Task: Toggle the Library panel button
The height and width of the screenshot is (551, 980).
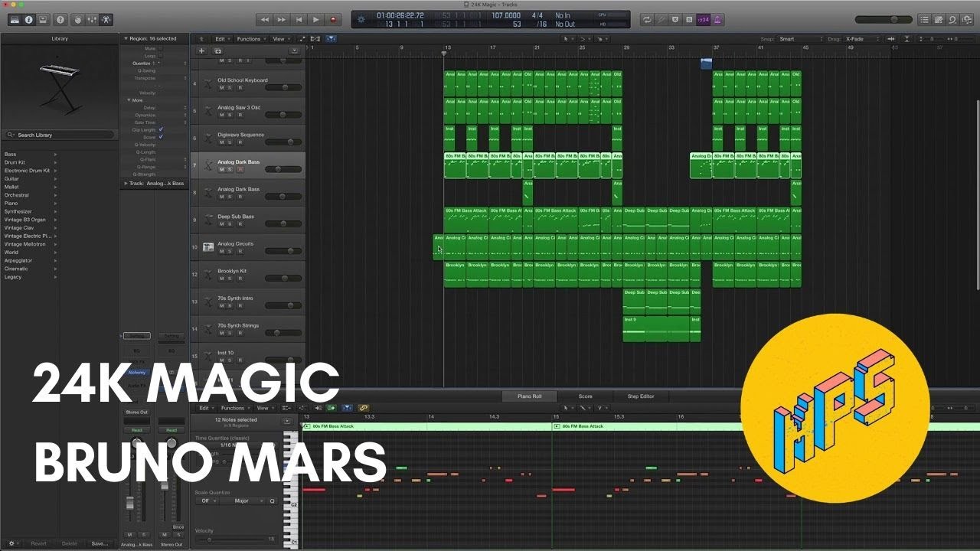Action: click(x=15, y=19)
